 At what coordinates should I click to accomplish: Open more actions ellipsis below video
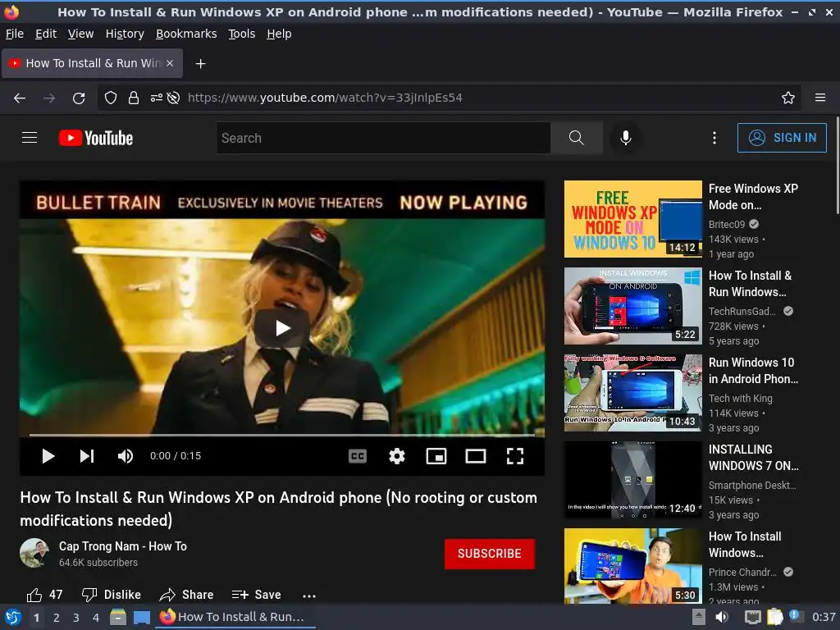[309, 596]
